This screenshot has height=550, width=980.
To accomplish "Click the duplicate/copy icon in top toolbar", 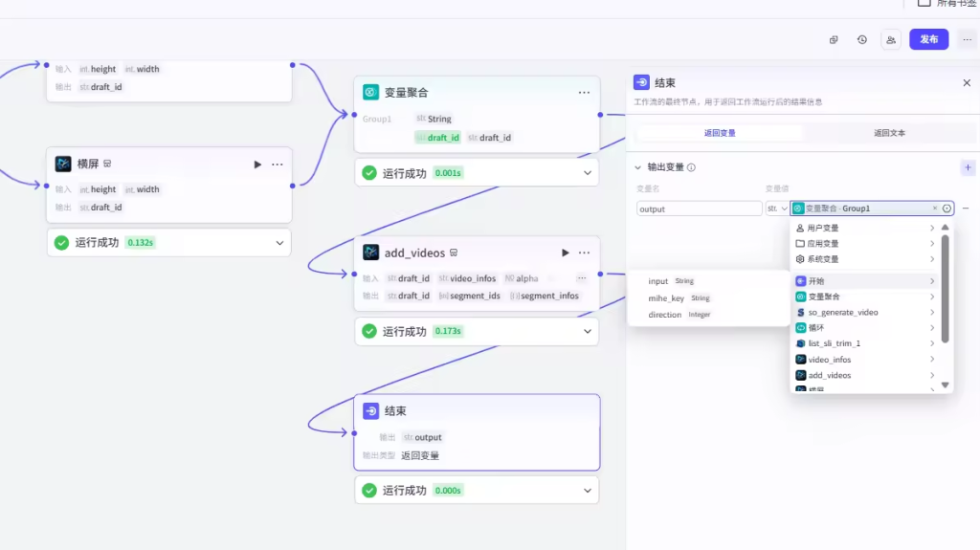I will 834,40.
